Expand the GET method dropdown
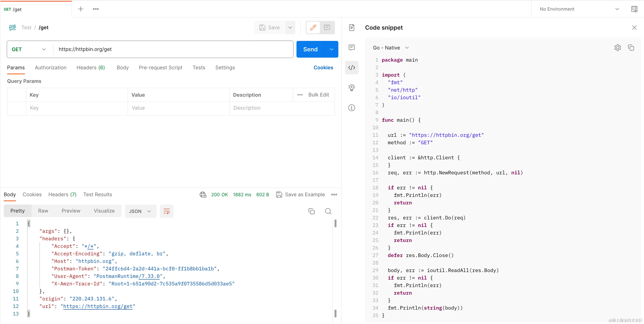The height and width of the screenshot is (324, 644). tap(29, 49)
